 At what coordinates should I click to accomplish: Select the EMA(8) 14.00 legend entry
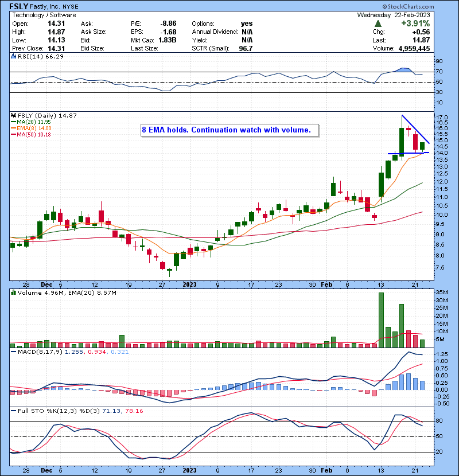[31, 128]
